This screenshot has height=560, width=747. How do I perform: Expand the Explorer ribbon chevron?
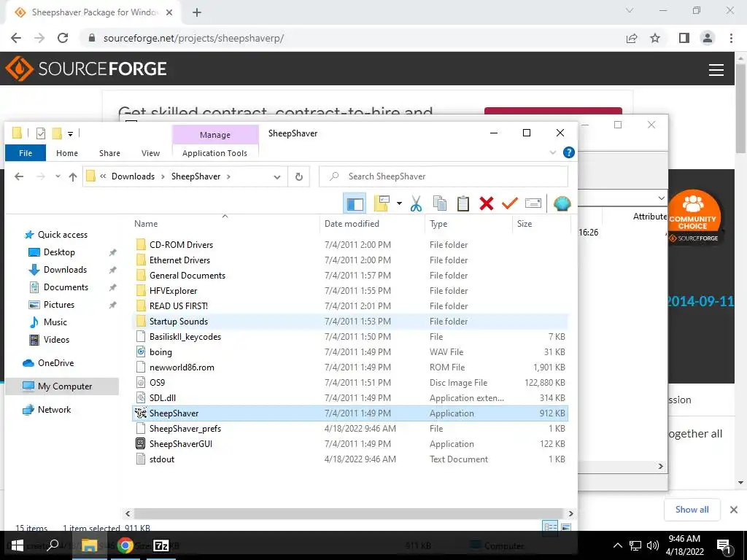click(x=553, y=152)
